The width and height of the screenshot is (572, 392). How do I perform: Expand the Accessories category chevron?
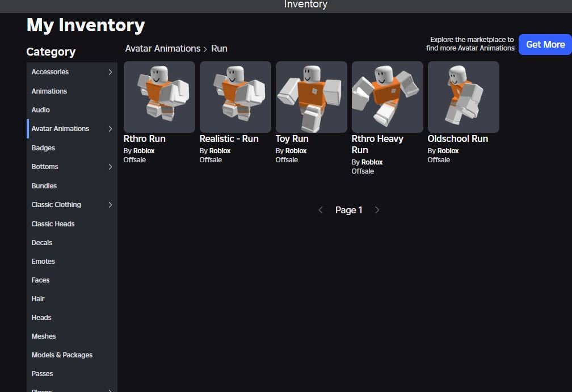[110, 72]
